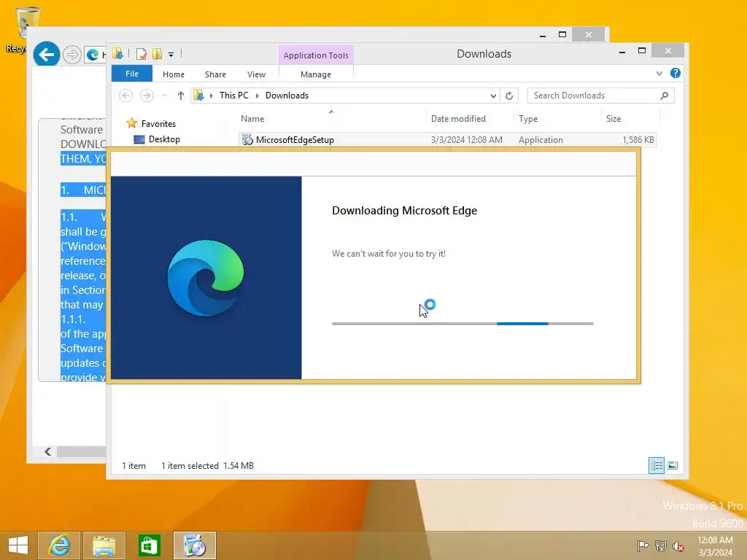This screenshot has height=560, width=747.
Task: Open the recent locations dropdown arrow
Action: coord(164,96)
